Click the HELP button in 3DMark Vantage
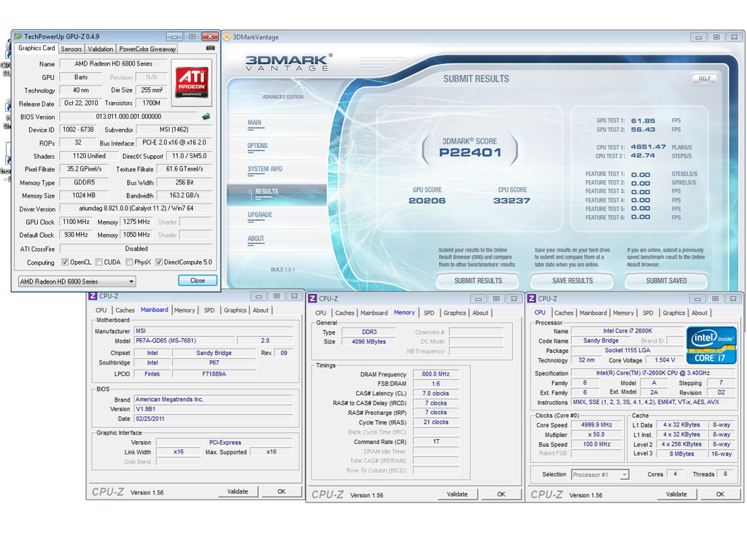747x560 pixels. click(705, 79)
